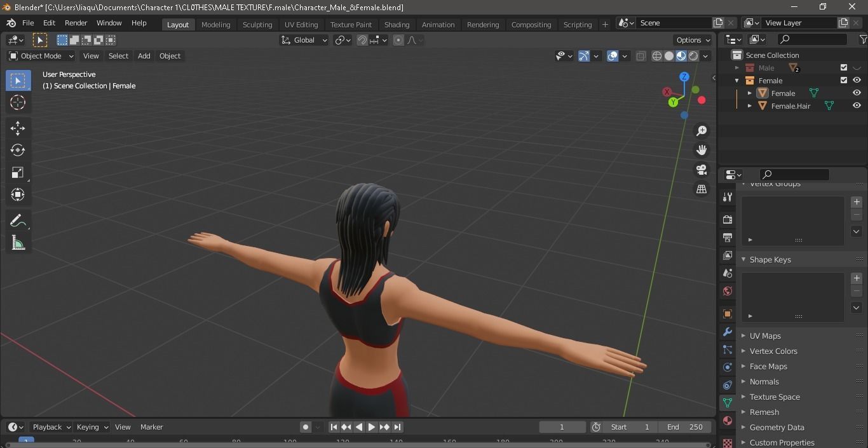
Task: Collapse the Shape Keys panel
Action: (x=770, y=259)
